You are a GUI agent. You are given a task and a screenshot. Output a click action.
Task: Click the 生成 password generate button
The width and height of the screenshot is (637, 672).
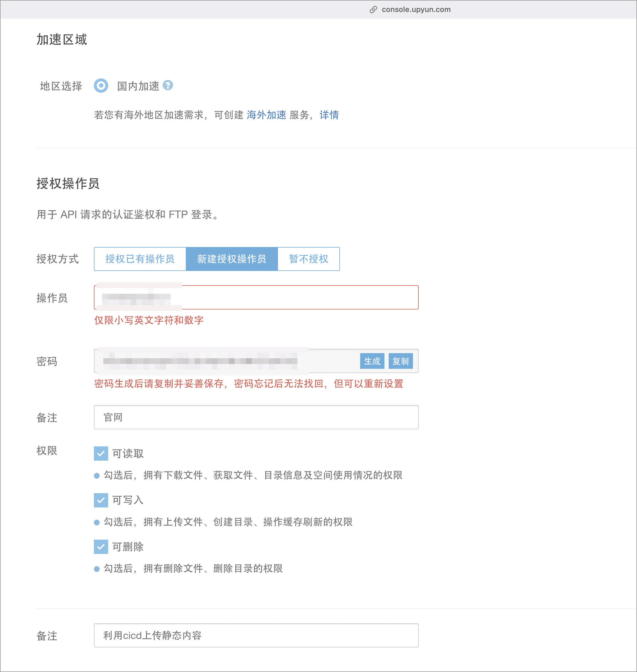pyautogui.click(x=372, y=361)
